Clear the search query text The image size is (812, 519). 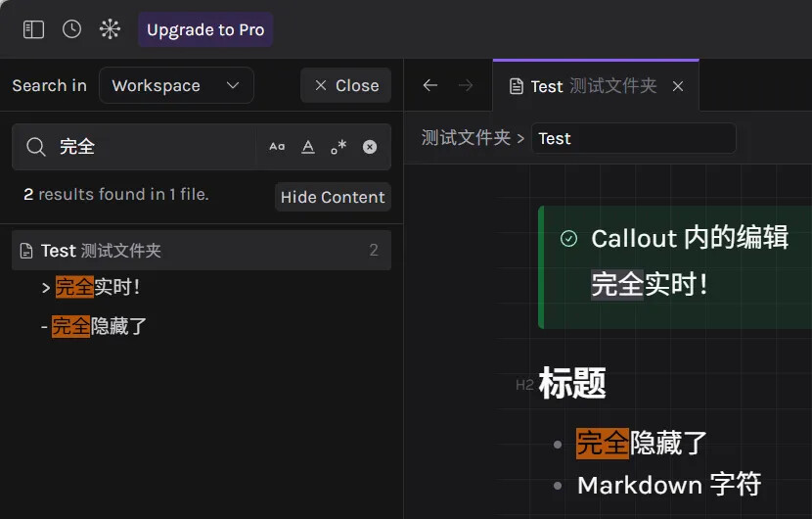pyautogui.click(x=370, y=147)
